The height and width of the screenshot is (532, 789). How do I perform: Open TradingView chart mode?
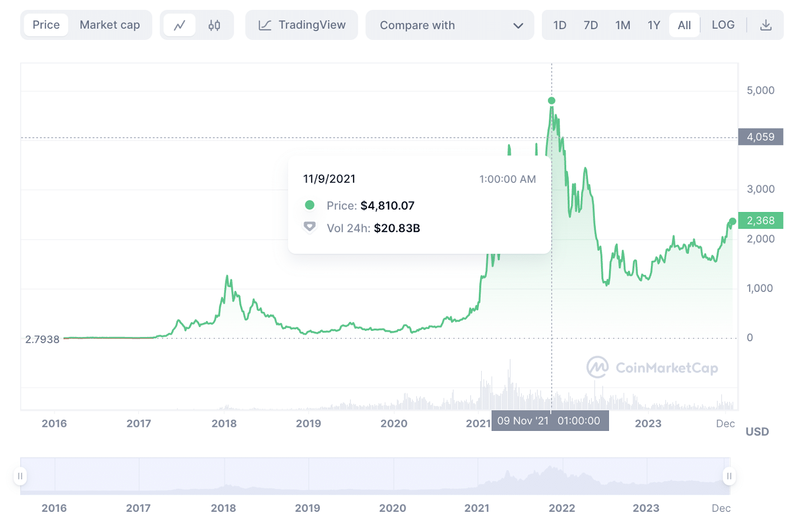302,25
